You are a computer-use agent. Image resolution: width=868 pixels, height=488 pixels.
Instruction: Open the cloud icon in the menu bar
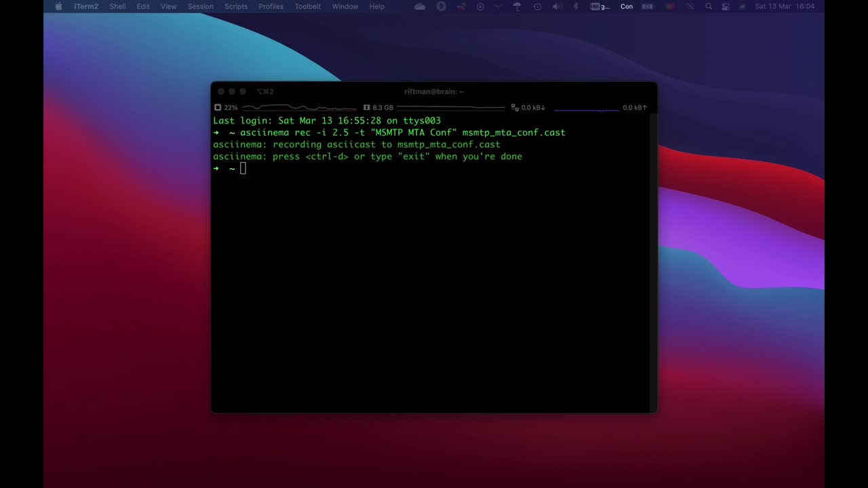[419, 6]
